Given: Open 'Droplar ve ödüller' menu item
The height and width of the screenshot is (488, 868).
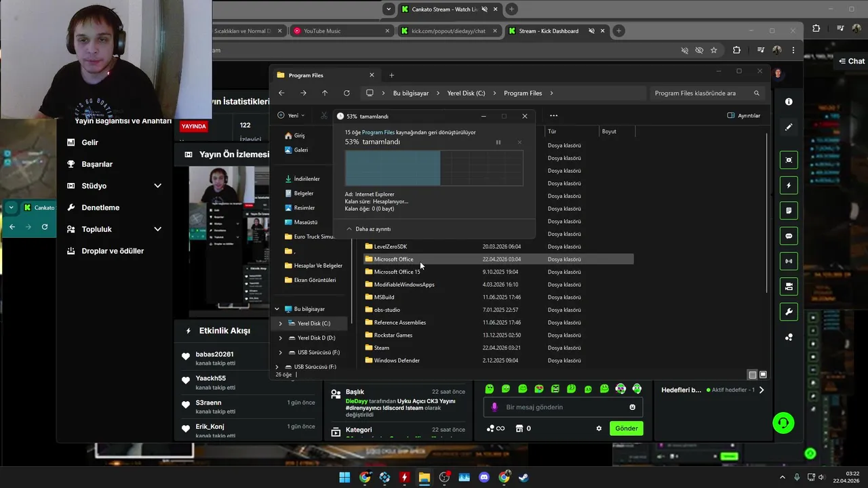Looking at the screenshot, I should (113, 251).
